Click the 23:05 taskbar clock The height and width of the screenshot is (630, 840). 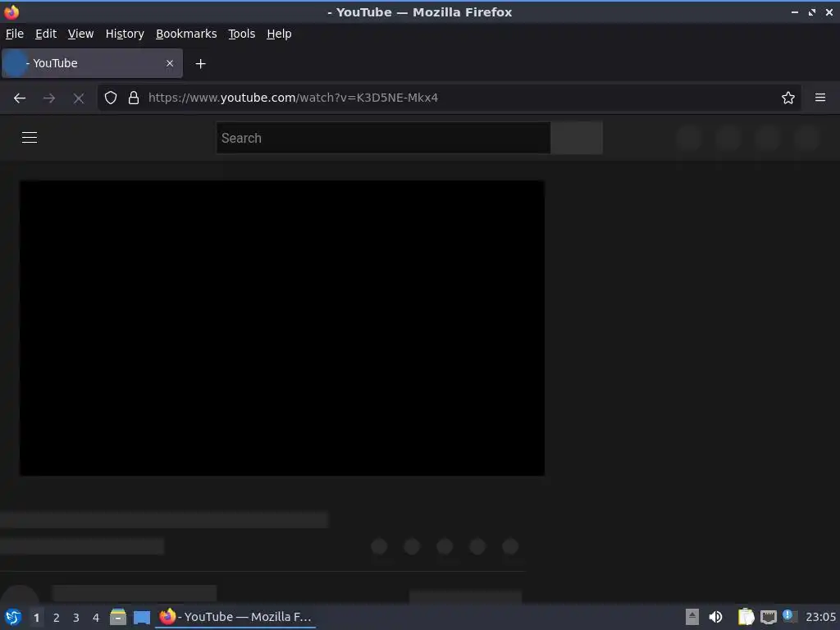(820, 617)
